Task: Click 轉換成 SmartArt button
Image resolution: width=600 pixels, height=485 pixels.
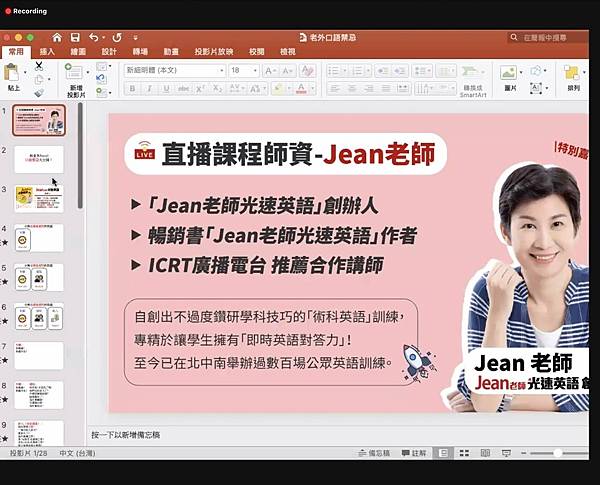Action: (x=473, y=81)
